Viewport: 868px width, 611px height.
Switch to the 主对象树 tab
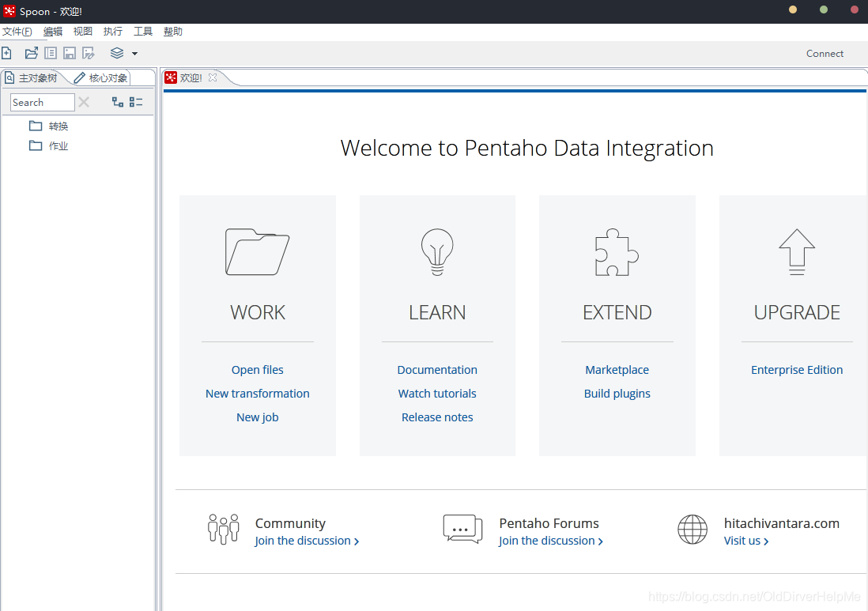(32, 78)
